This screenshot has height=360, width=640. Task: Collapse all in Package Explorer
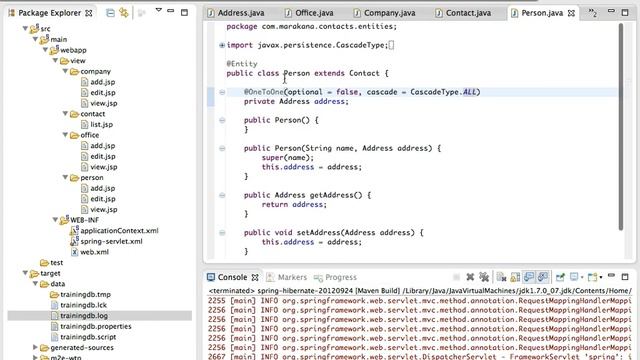pos(110,13)
